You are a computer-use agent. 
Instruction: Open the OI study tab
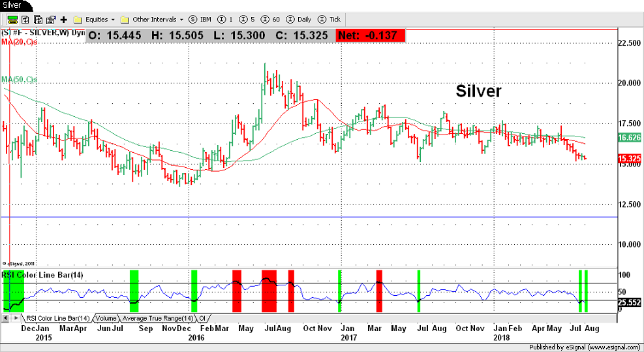(202, 318)
